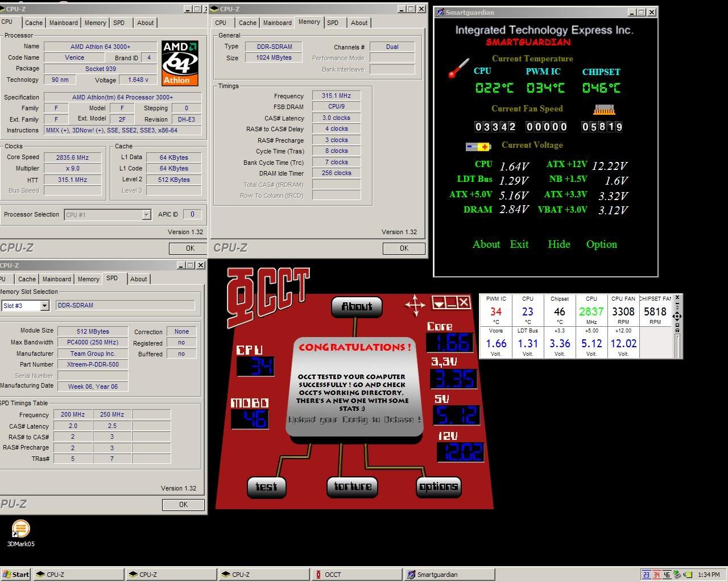Open the OCCT options button

439,487
